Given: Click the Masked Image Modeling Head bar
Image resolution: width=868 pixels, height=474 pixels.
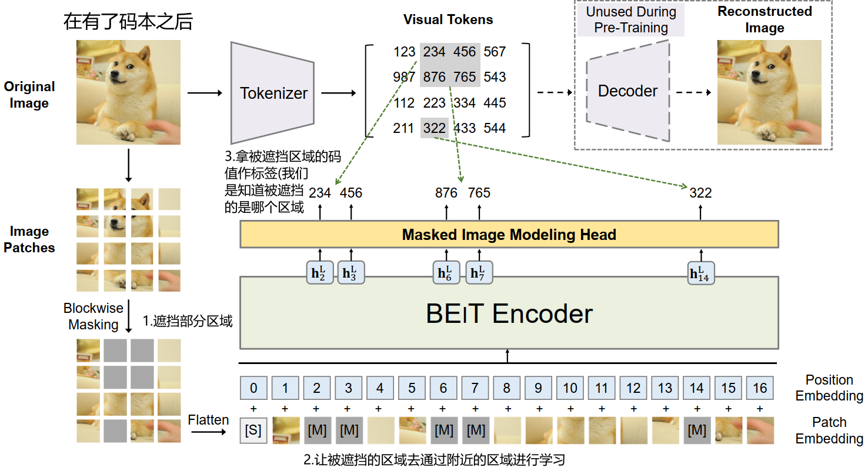Looking at the screenshot, I should pos(509,235).
